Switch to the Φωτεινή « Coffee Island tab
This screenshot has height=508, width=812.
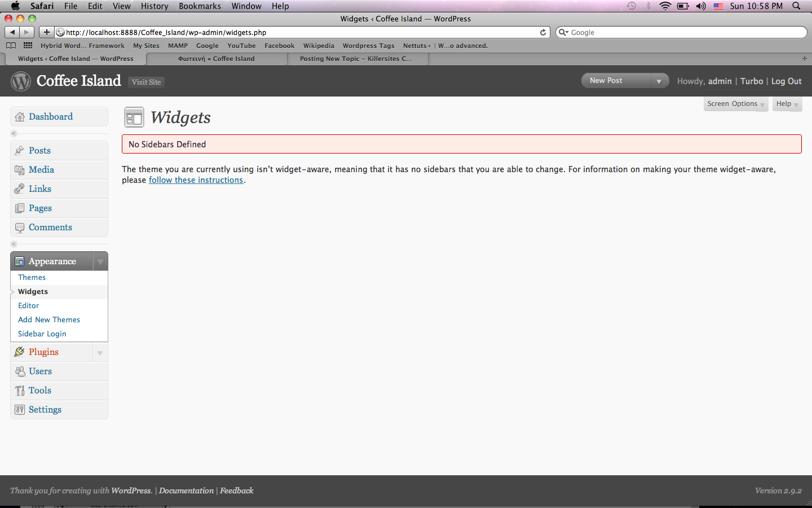coord(217,59)
